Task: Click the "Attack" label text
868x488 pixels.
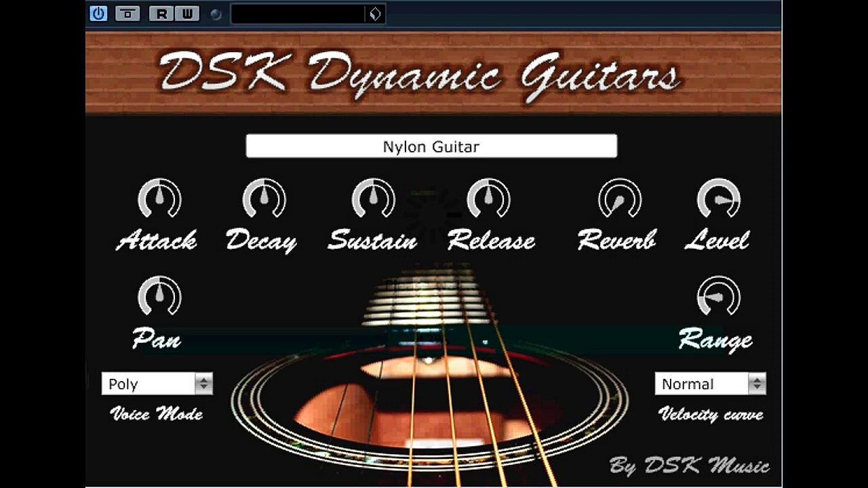Action: pos(157,241)
